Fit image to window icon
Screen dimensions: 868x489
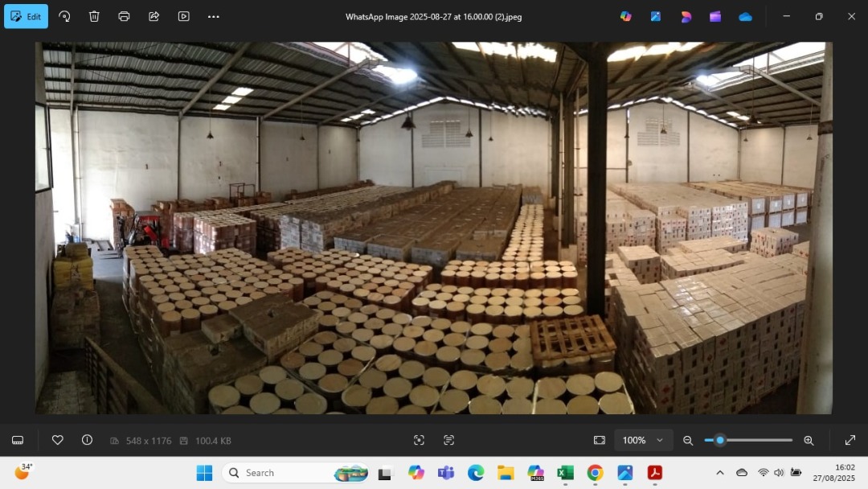(x=599, y=440)
